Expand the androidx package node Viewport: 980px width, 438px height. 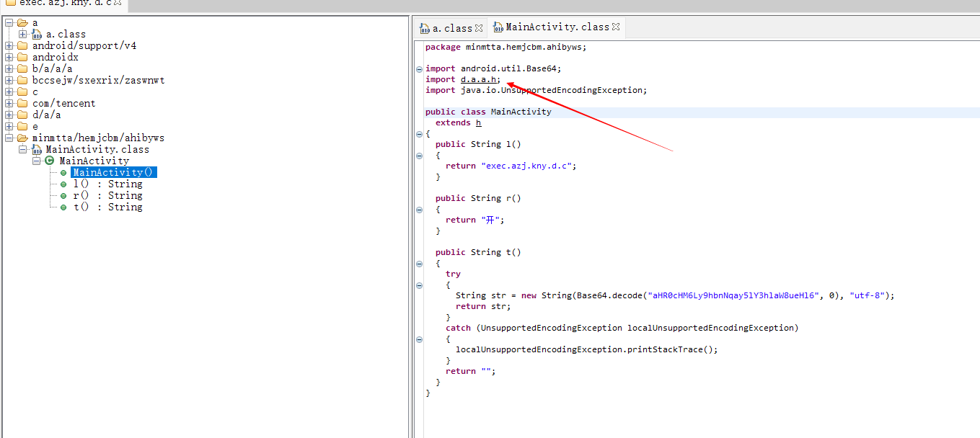9,57
